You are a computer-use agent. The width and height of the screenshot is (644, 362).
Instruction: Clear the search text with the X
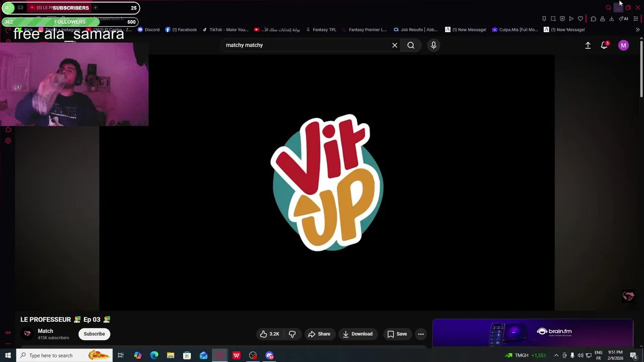(395, 45)
